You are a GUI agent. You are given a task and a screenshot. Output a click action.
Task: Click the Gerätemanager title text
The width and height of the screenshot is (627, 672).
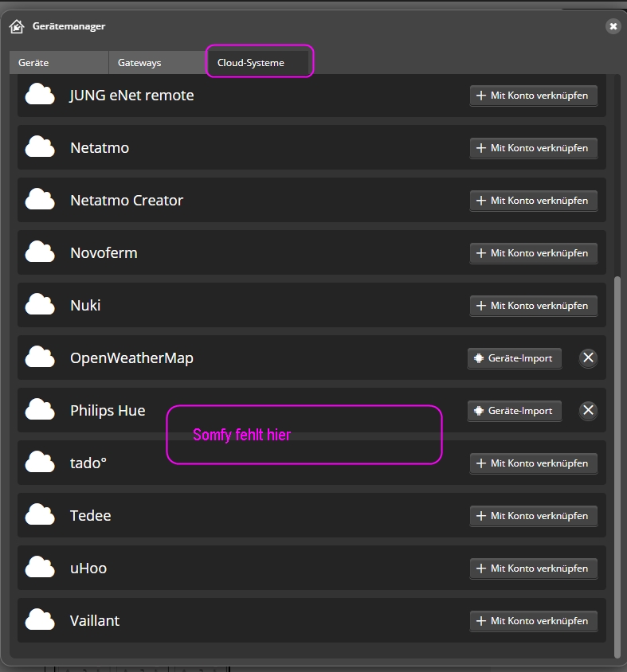[69, 26]
